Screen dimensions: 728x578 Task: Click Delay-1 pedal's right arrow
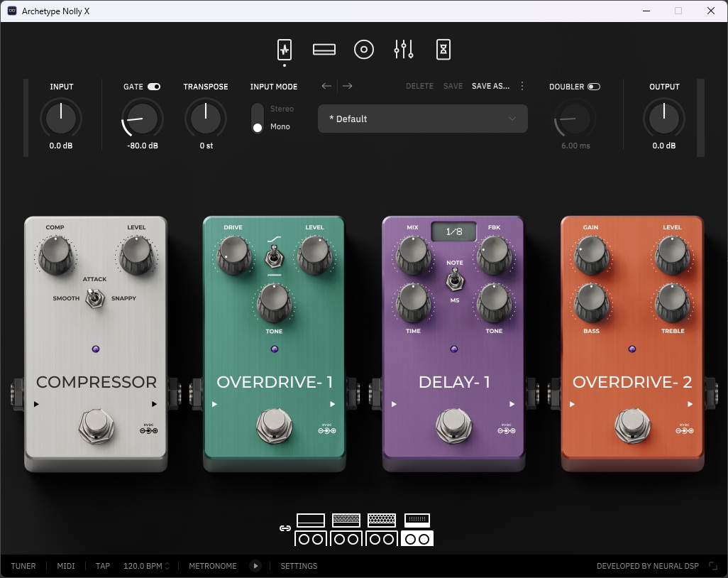(x=512, y=404)
